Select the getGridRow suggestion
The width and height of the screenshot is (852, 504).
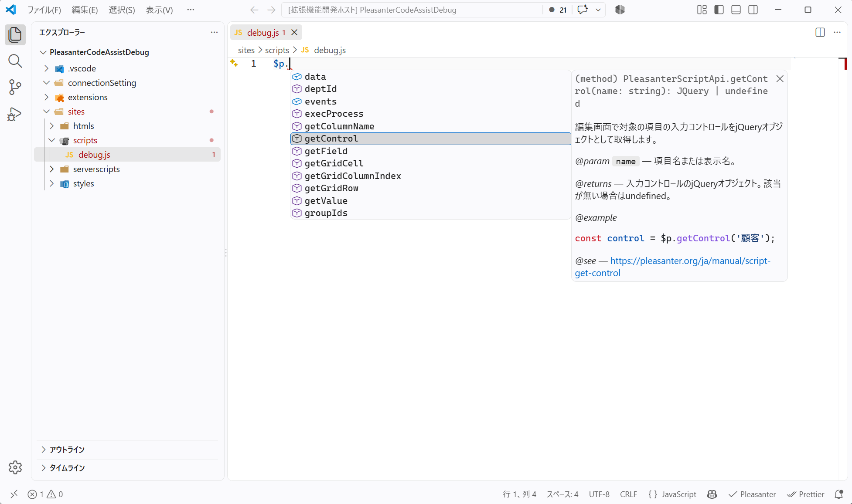coord(431,188)
